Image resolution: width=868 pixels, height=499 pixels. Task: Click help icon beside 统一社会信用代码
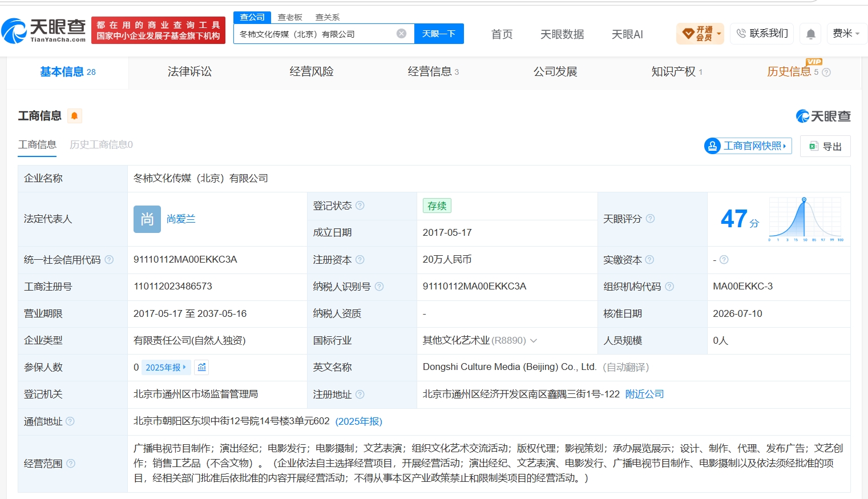coord(109,260)
